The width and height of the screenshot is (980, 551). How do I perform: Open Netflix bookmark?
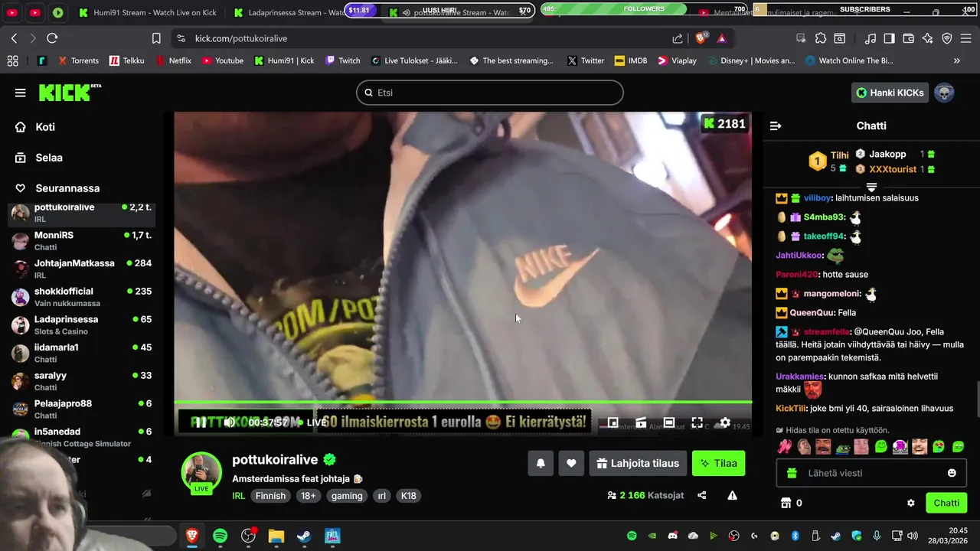(174, 60)
